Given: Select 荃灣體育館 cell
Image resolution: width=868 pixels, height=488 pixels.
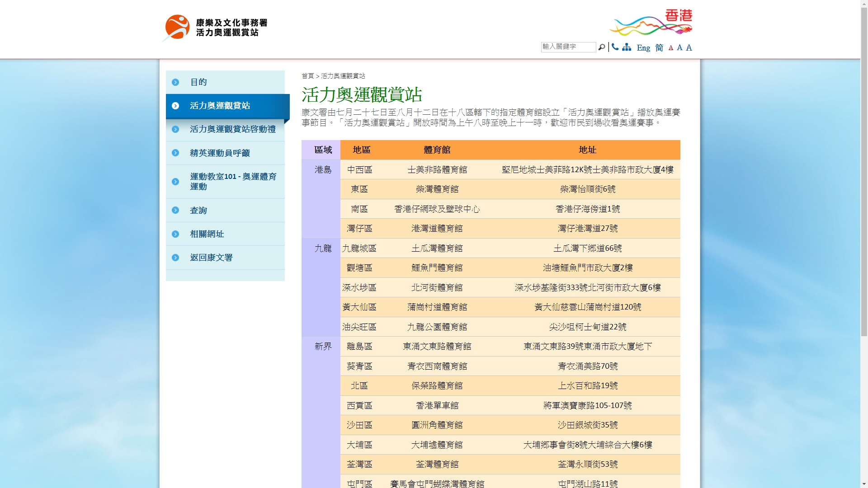Looking at the screenshot, I should point(437,465).
